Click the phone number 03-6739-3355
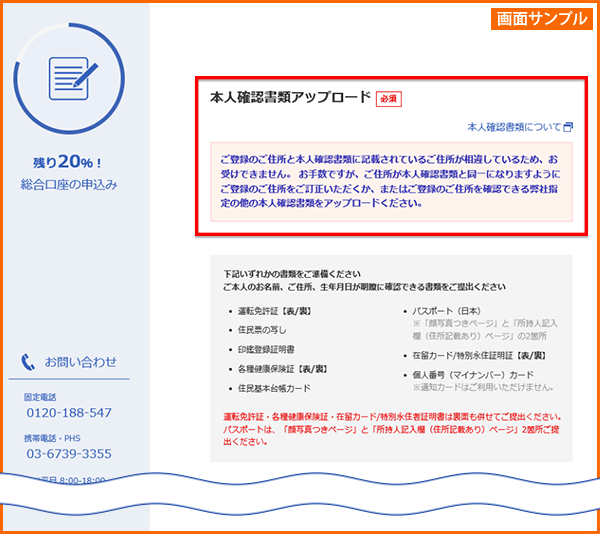The image size is (600, 534). [69, 454]
